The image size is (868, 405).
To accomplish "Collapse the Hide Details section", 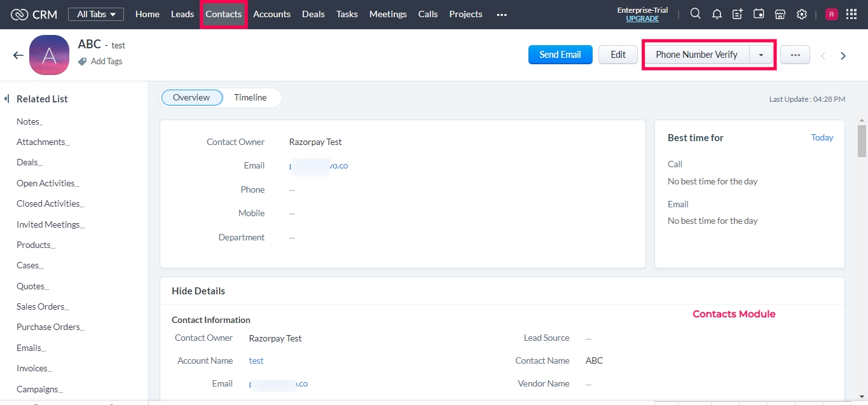I will [x=198, y=291].
